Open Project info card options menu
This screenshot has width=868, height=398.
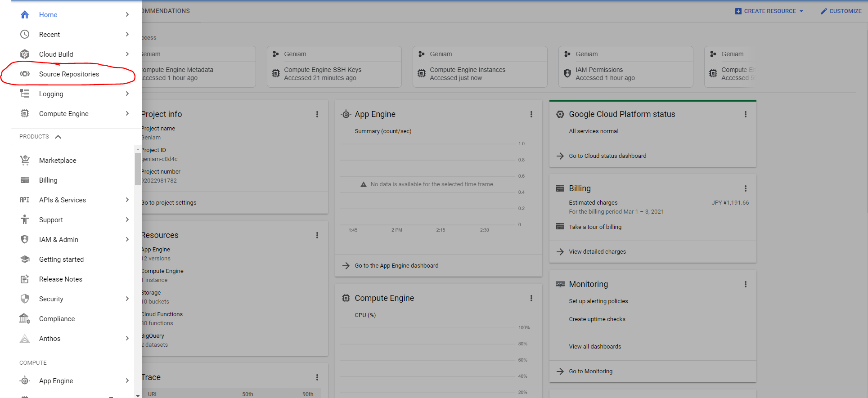[317, 114]
